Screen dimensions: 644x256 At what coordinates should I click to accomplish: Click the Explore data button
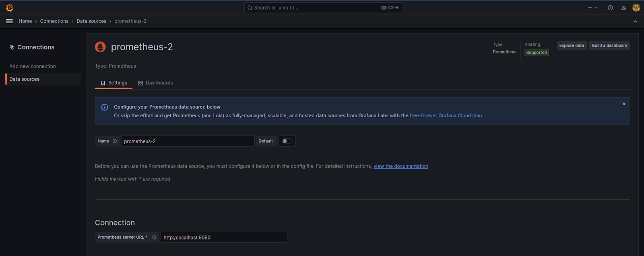click(x=572, y=45)
